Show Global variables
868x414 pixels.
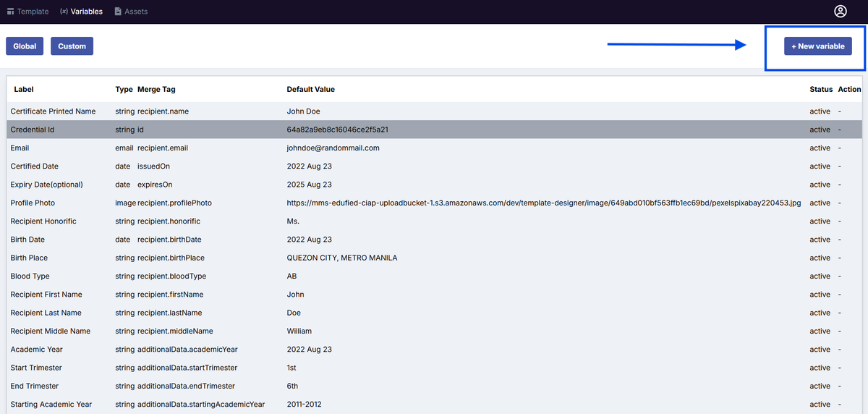(25, 46)
